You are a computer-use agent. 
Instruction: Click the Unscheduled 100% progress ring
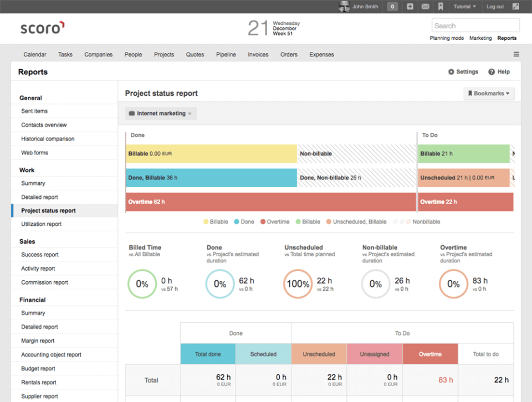coord(298,284)
